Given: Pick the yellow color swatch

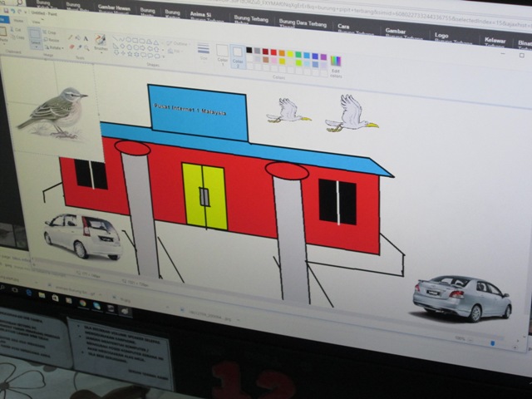Looking at the screenshot, I should point(290,53).
